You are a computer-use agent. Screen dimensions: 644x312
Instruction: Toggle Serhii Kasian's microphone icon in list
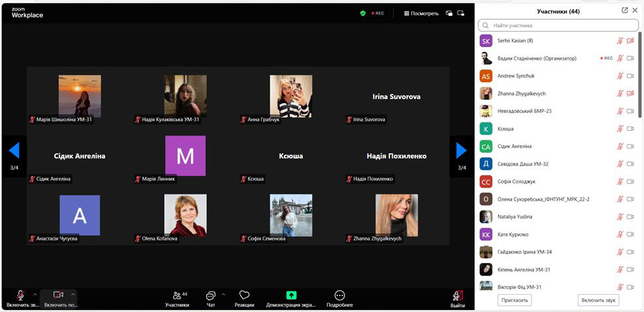point(620,41)
